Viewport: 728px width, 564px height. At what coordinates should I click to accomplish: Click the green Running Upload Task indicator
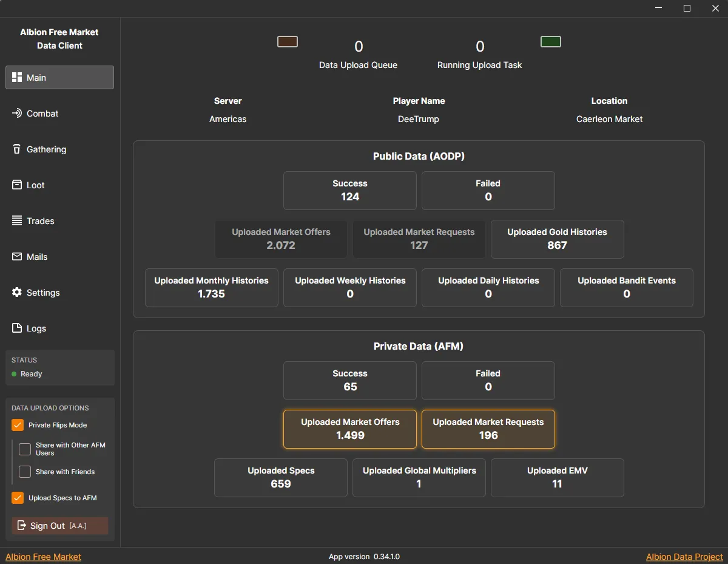coord(551,41)
